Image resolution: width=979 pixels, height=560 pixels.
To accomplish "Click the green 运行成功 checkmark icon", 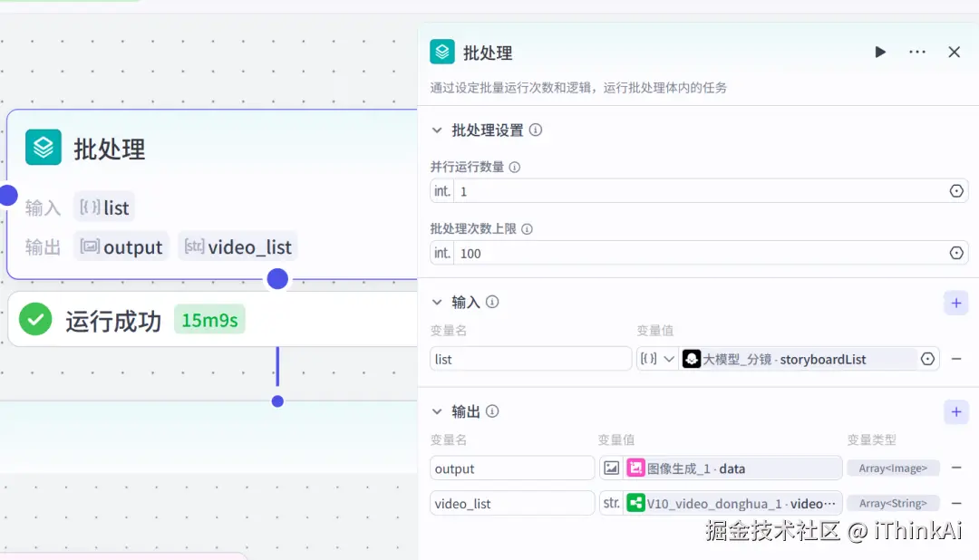I will coord(34,319).
